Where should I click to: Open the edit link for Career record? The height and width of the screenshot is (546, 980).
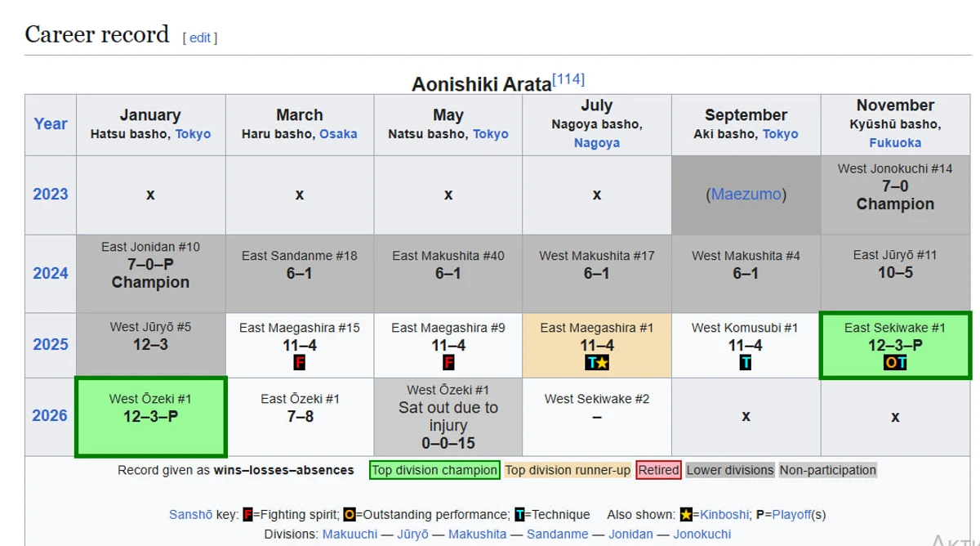tap(200, 38)
